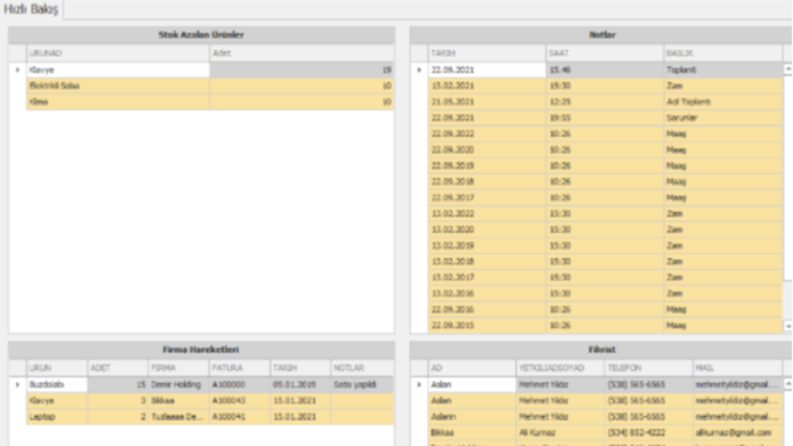
Task: Sort stock list by Adet column header
Action: coord(302,53)
